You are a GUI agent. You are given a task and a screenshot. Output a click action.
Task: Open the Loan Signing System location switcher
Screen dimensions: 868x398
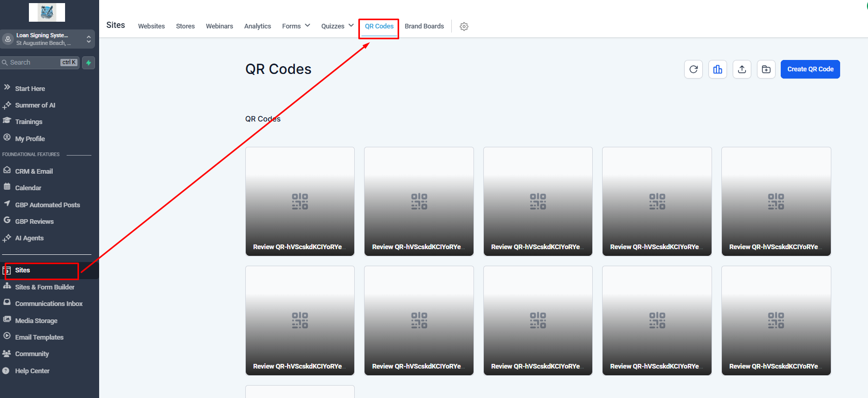pos(48,39)
